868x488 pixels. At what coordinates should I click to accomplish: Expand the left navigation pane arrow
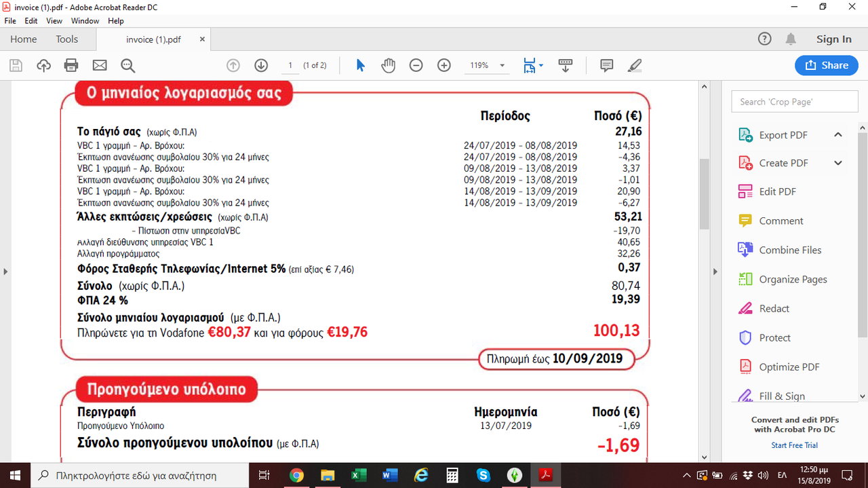tap(5, 271)
